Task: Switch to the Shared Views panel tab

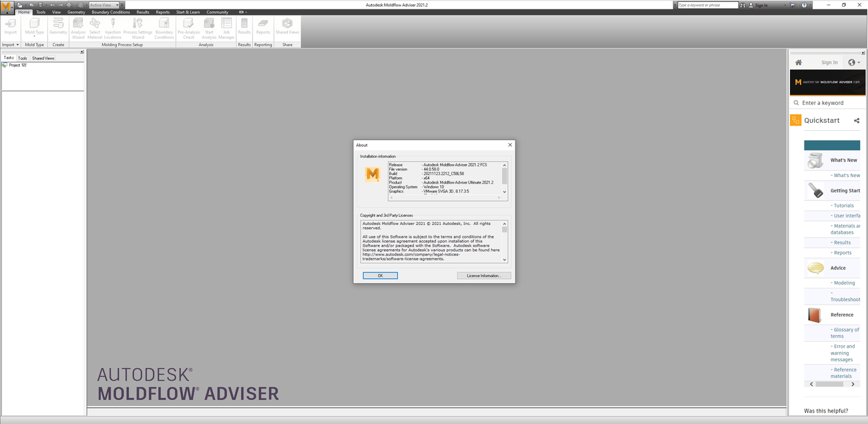Action: [42, 57]
